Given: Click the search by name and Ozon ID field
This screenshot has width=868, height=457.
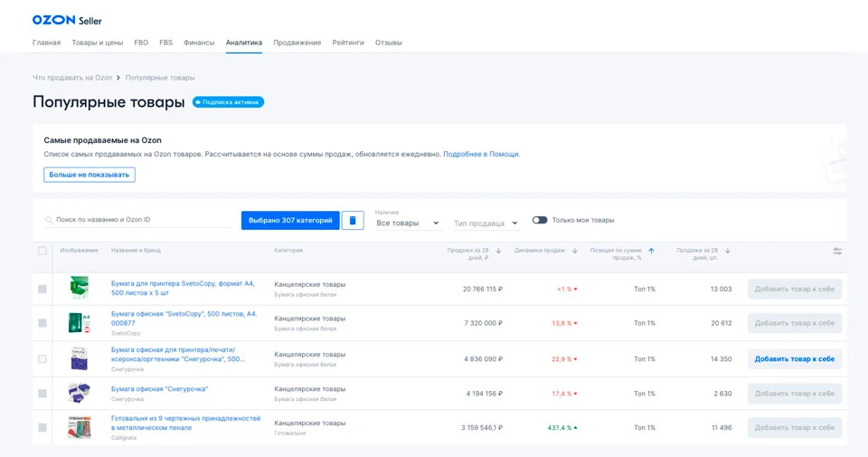Looking at the screenshot, I should 137,220.
